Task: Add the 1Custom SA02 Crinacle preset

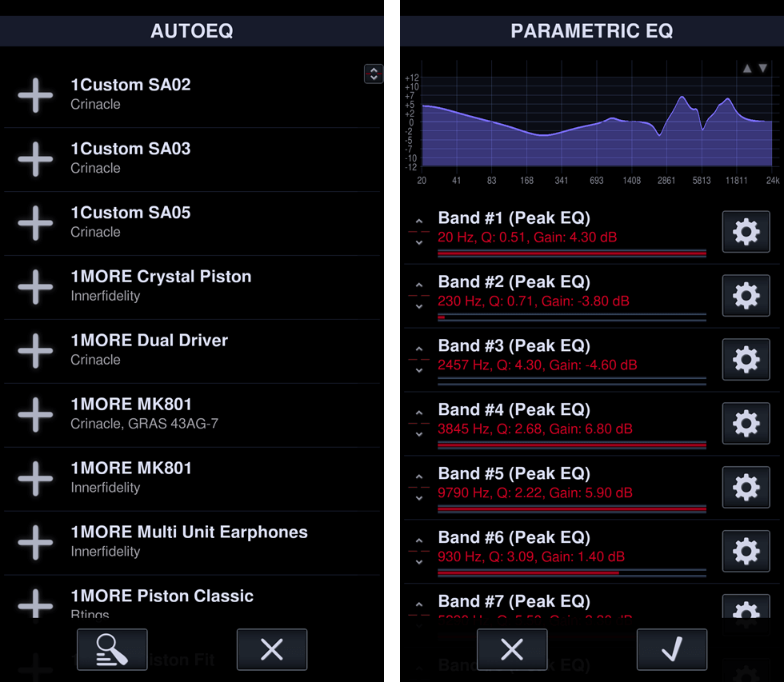Action: tap(35, 95)
